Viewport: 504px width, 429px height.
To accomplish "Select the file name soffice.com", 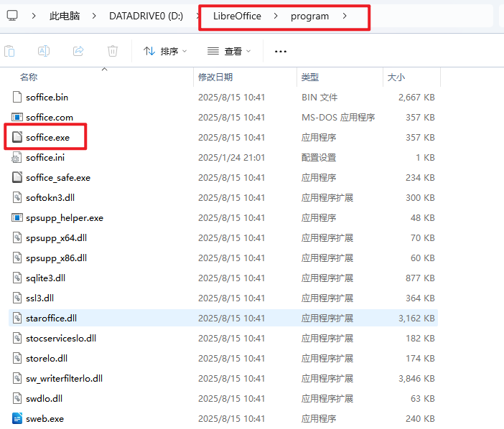I will coord(50,118).
